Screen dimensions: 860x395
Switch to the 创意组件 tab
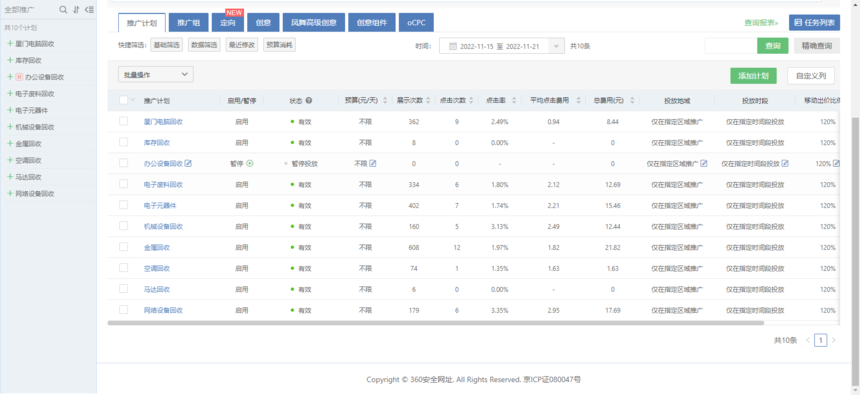tap(372, 23)
